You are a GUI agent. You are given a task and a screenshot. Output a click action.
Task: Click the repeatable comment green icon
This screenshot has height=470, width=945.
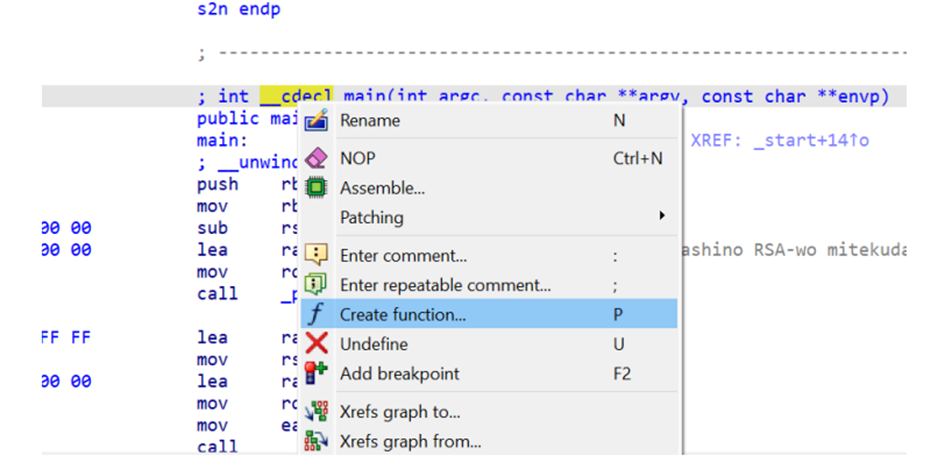316,284
